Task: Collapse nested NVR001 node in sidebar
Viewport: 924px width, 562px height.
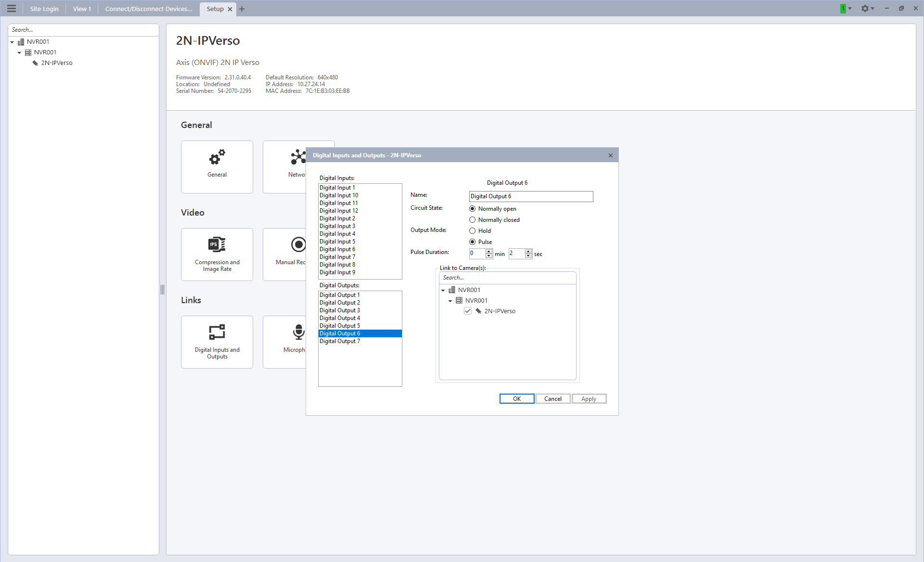Action: coord(19,53)
